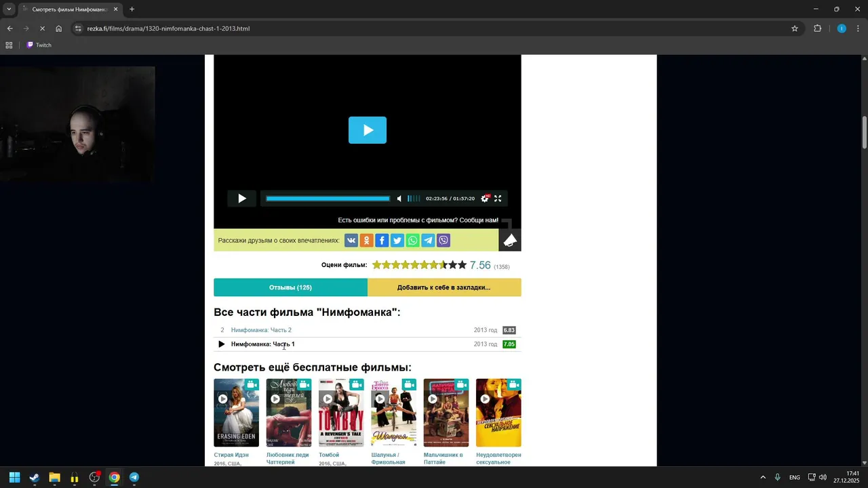Adjust the player volume bars

pyautogui.click(x=413, y=199)
